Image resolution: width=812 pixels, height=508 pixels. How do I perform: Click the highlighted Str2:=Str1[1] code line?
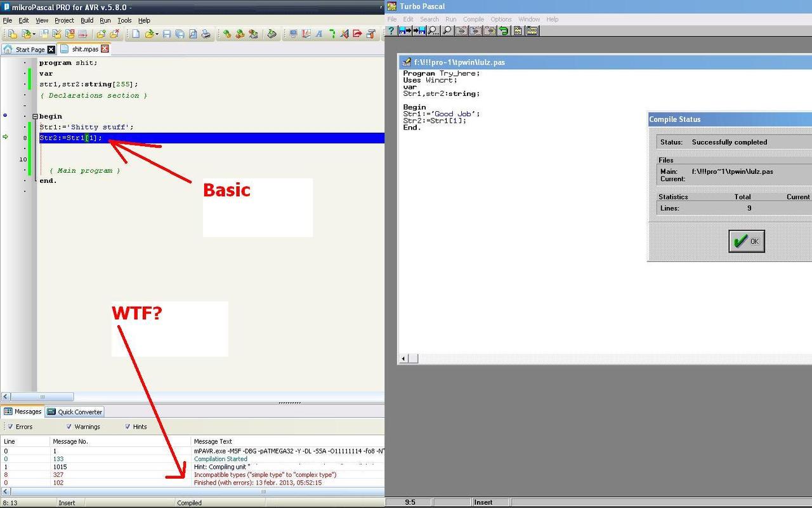(212, 138)
